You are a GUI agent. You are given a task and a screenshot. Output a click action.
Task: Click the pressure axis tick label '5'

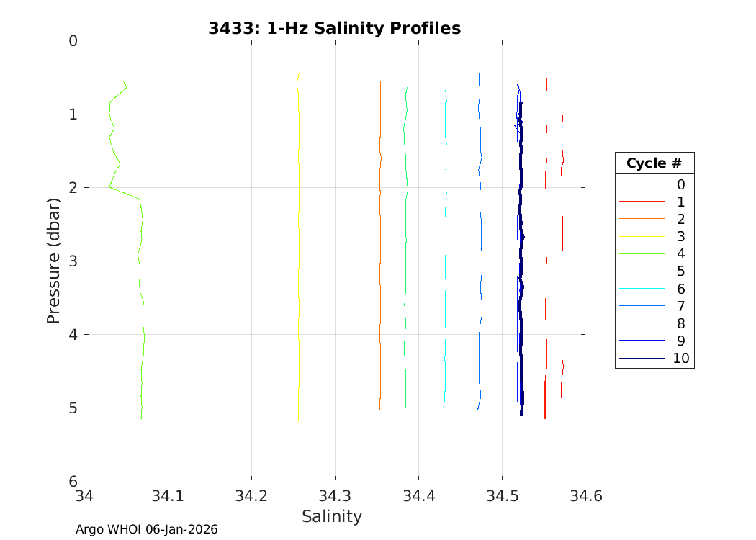73,408
